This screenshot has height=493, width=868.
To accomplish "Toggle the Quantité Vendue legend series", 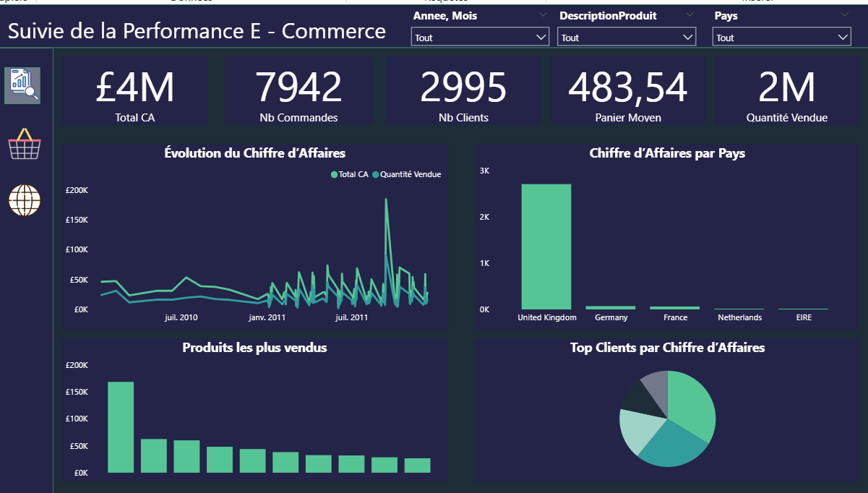I will (406, 174).
